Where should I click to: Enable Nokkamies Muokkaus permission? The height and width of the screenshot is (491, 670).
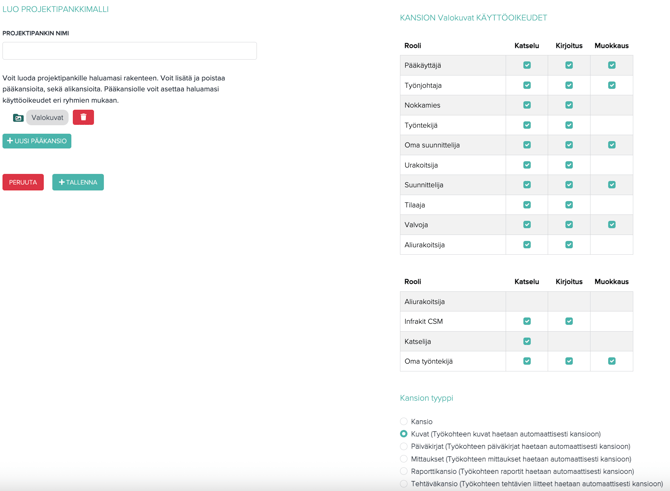point(611,105)
